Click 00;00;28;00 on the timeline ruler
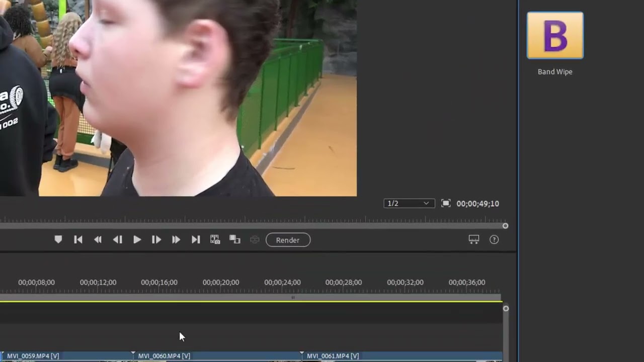The image size is (644, 362). click(344, 283)
